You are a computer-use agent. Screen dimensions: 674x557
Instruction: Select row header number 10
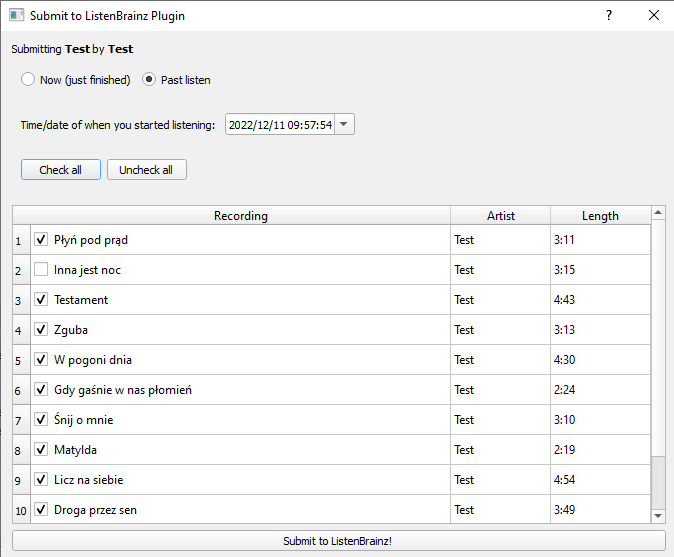(21, 510)
